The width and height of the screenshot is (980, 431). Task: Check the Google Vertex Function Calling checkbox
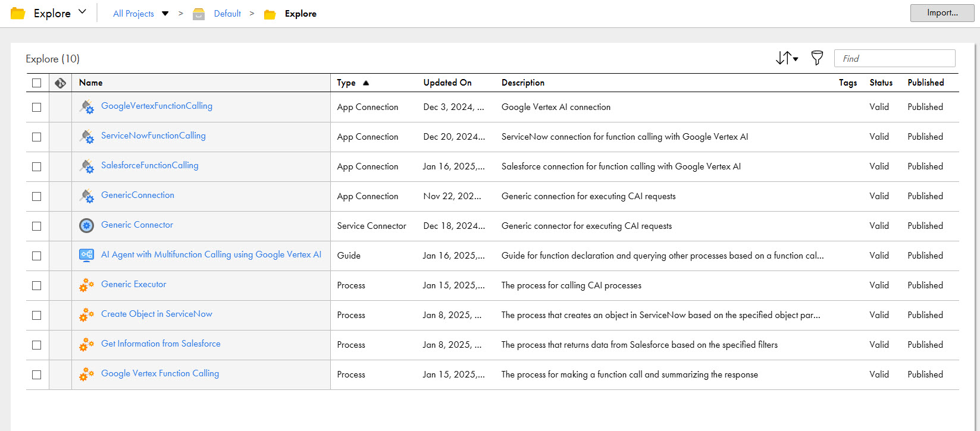tap(37, 375)
